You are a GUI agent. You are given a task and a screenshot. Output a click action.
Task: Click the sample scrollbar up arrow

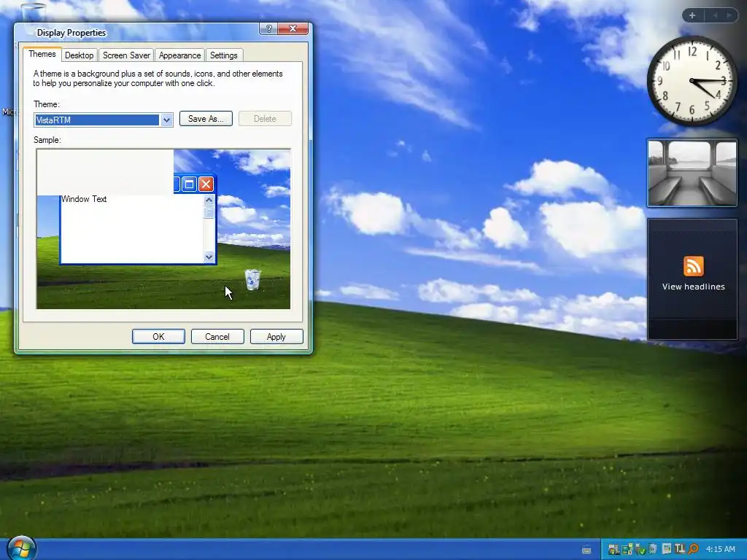(209, 200)
